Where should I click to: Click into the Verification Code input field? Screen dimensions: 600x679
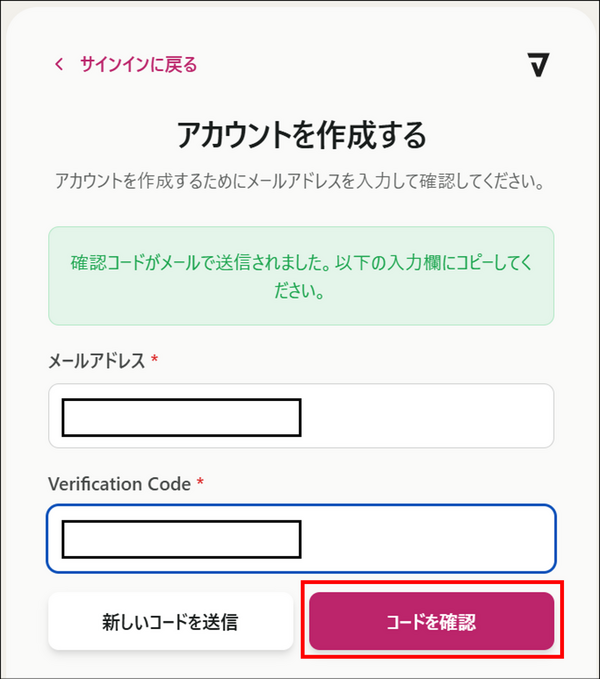coord(301,538)
